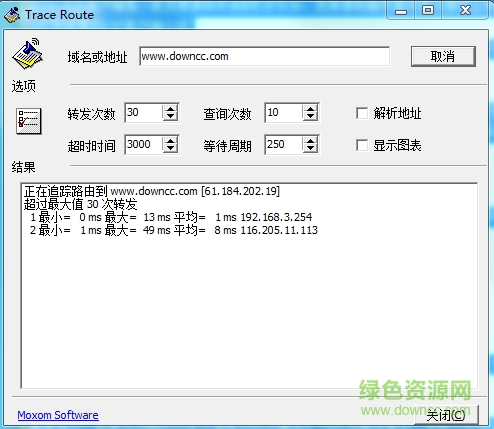Click the line 超过最大值 30 次转发

pos(80,204)
